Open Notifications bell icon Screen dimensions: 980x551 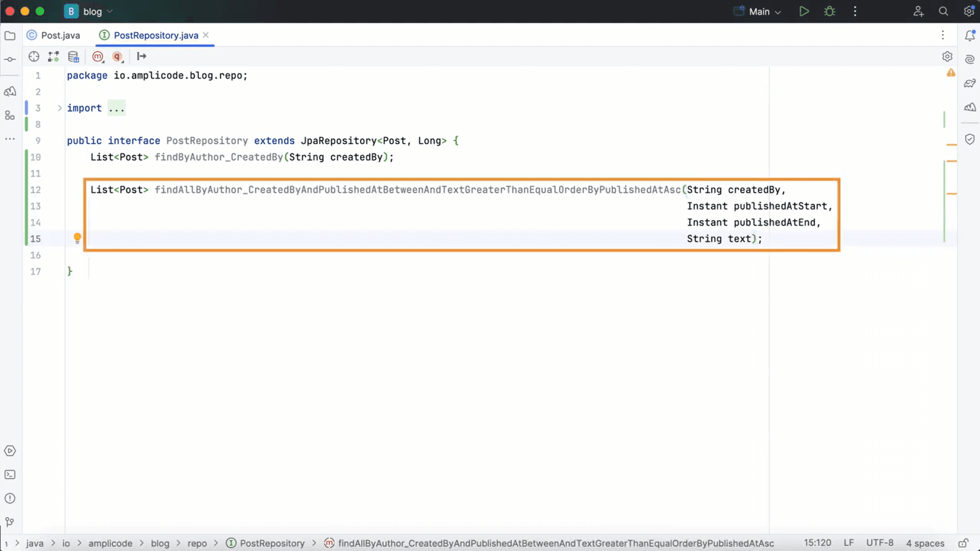click(x=970, y=36)
